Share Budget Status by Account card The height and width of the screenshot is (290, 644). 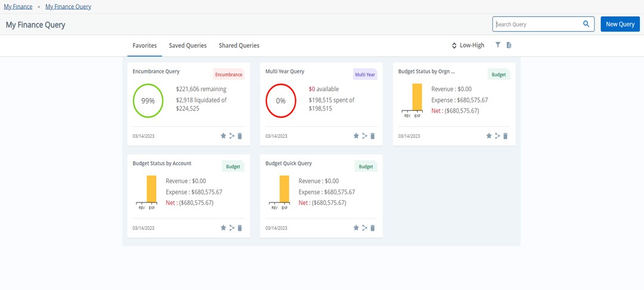click(231, 227)
